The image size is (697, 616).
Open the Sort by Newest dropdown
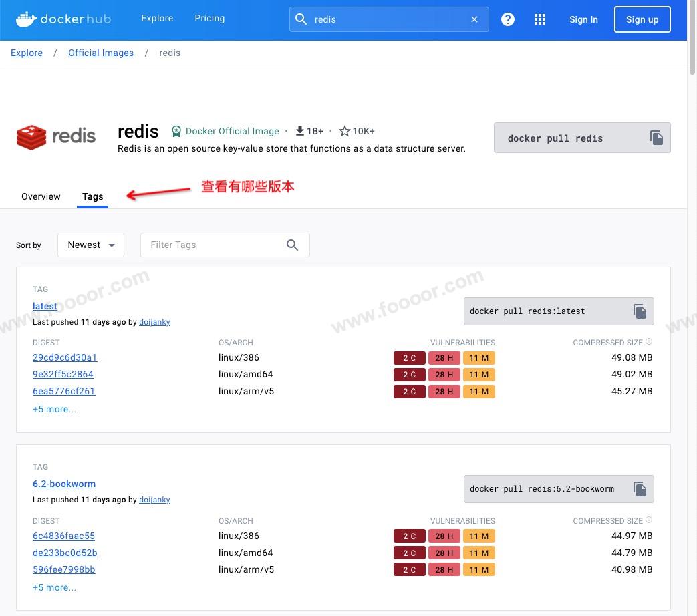coord(91,245)
